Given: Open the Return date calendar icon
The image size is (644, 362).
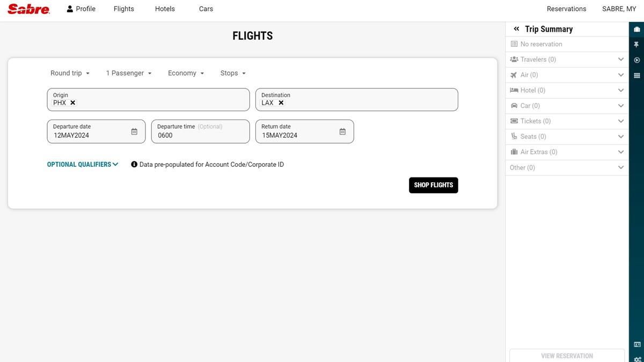Looking at the screenshot, I should point(342,131).
